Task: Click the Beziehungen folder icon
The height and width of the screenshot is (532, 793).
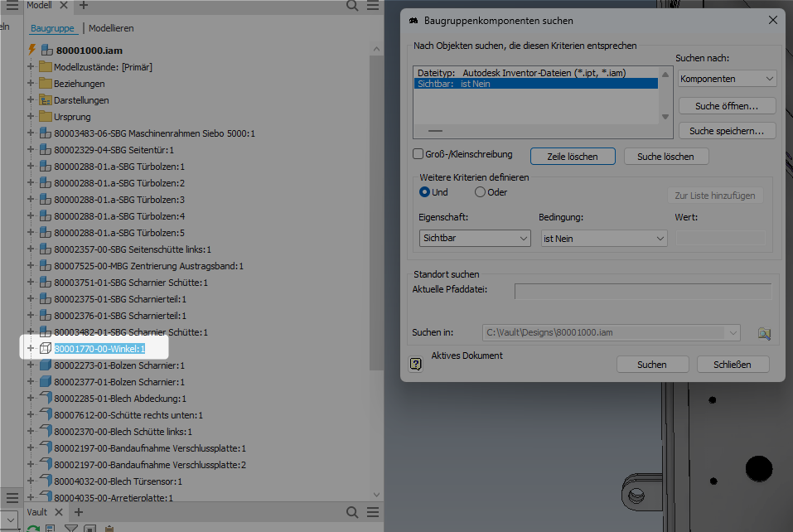Action: click(46, 83)
